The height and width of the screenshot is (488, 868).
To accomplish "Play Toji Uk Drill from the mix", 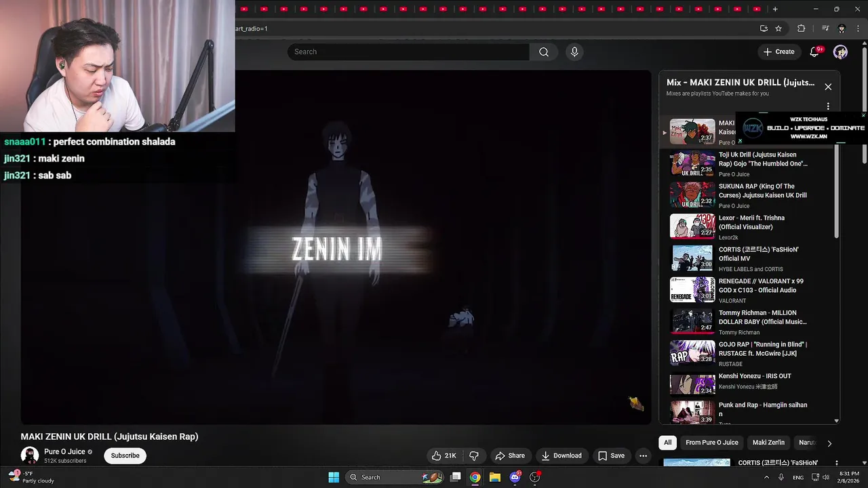I will point(746,163).
